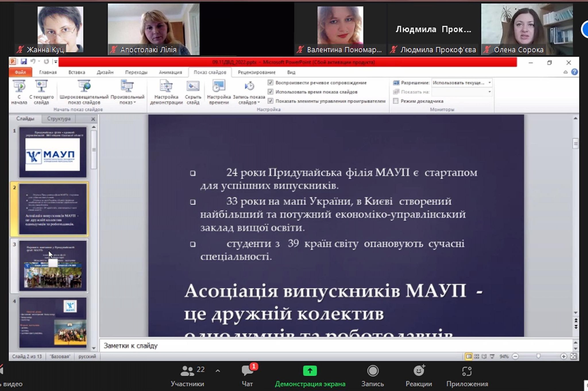Image resolution: width=588 pixels, height=391 pixels.
Task: Open the Настройка демонстрации slideshow setup icon
Action: click(x=166, y=86)
